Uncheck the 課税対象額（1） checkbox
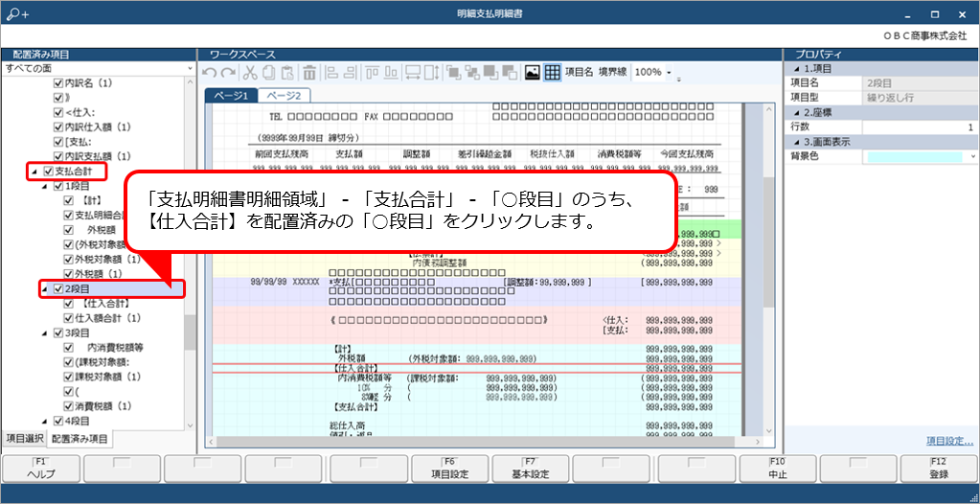980x504 pixels. pyautogui.click(x=69, y=377)
